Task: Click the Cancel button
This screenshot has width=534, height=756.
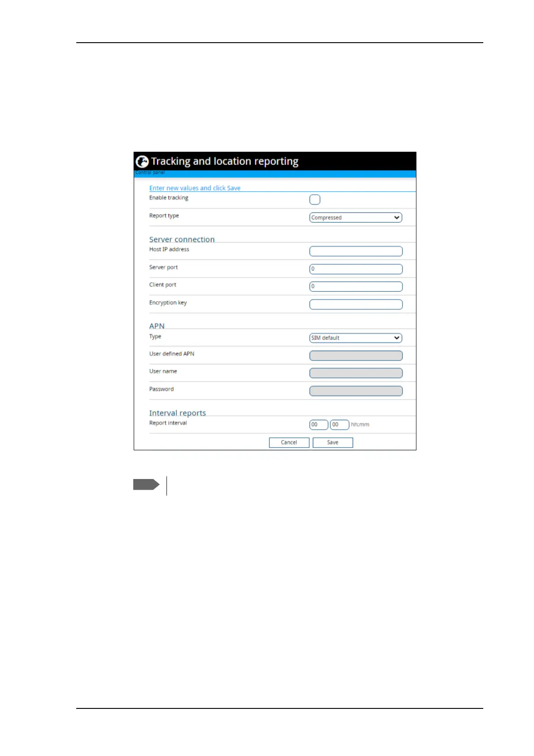Action: 289,443
